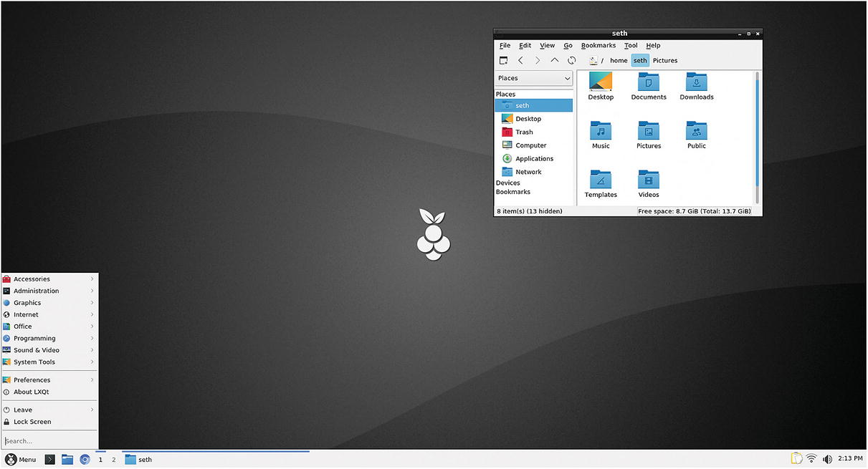Expand the System Tools submenu
The image size is (868, 469).
(49, 362)
